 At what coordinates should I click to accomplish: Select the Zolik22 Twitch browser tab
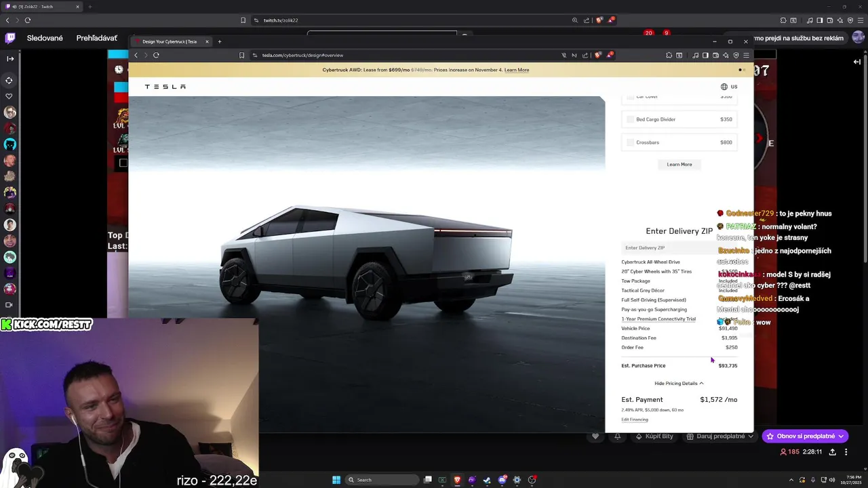tap(42, 7)
